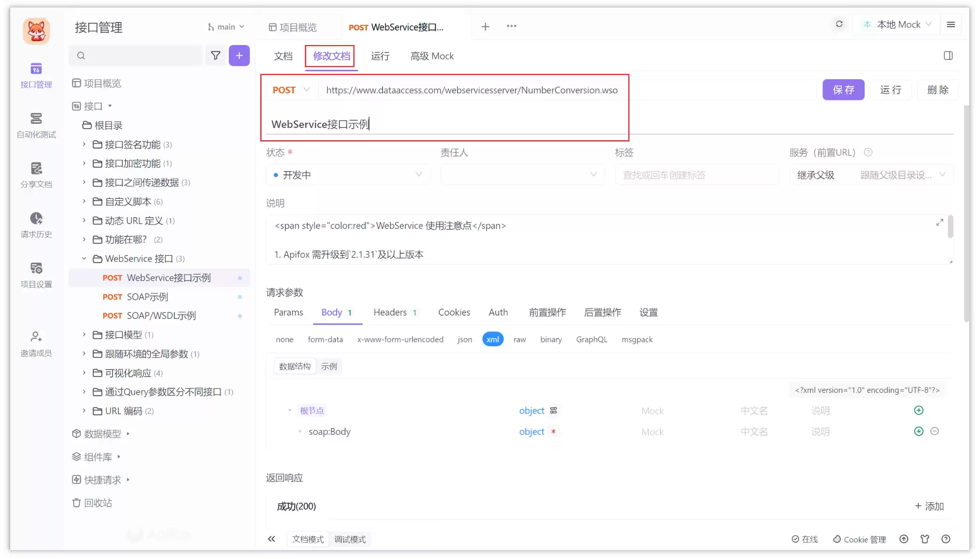Click the request URL input field
Viewport: 980px width, 559px height.
click(567, 90)
